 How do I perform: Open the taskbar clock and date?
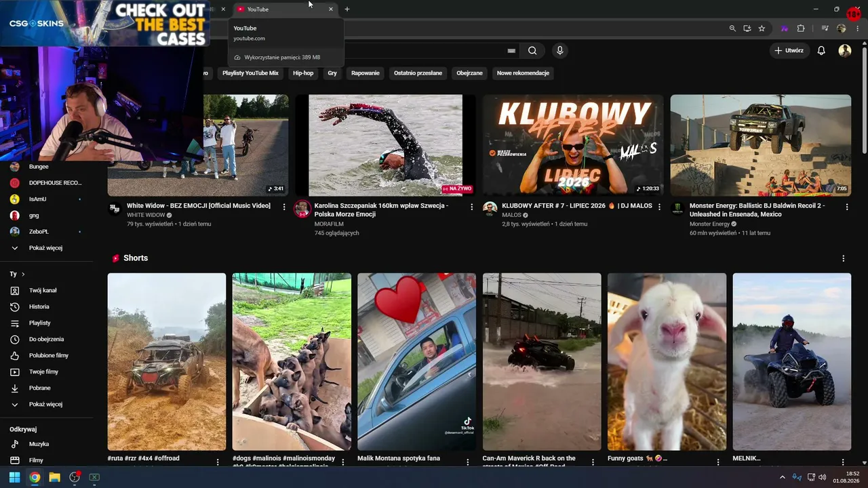(847, 477)
